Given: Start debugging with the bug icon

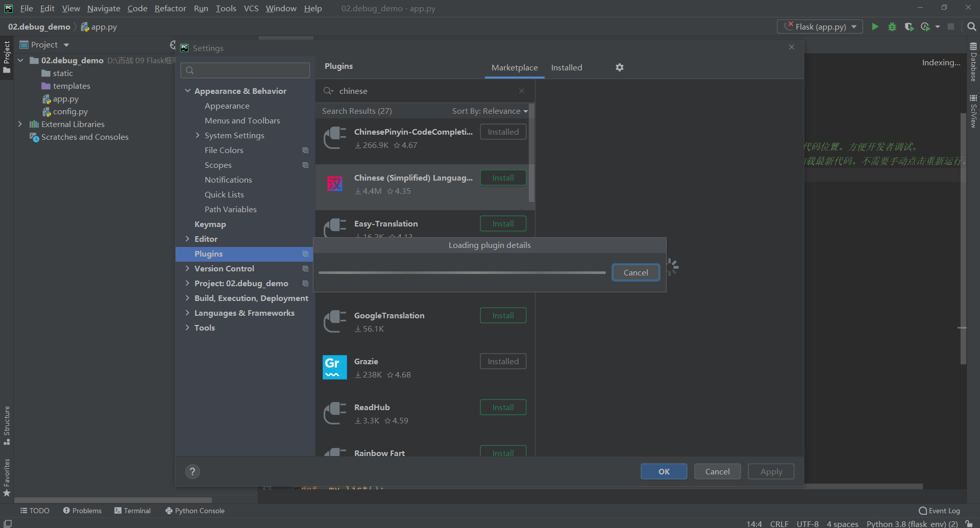Looking at the screenshot, I should click(x=892, y=27).
